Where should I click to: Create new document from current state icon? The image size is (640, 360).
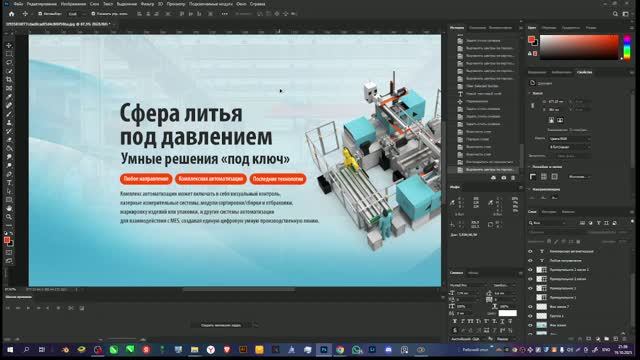[493, 178]
